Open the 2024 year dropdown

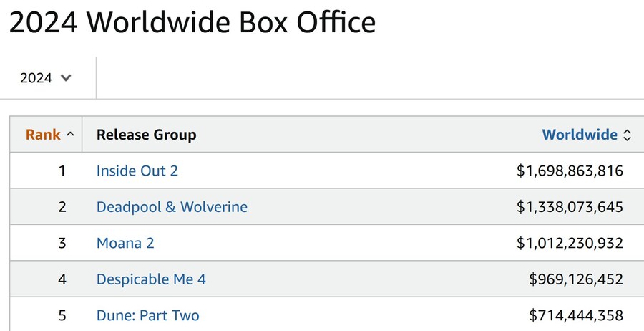[x=46, y=78]
